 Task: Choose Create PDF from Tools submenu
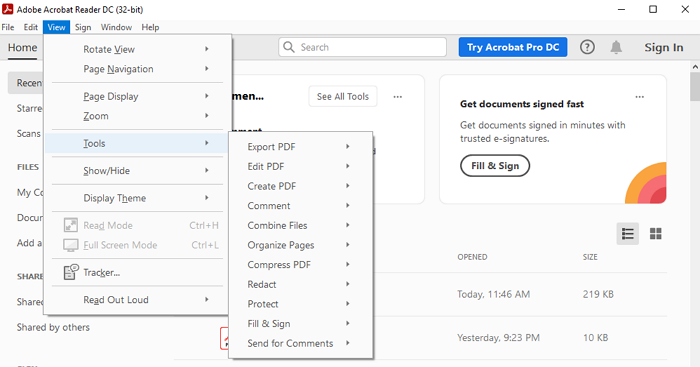tap(301, 186)
